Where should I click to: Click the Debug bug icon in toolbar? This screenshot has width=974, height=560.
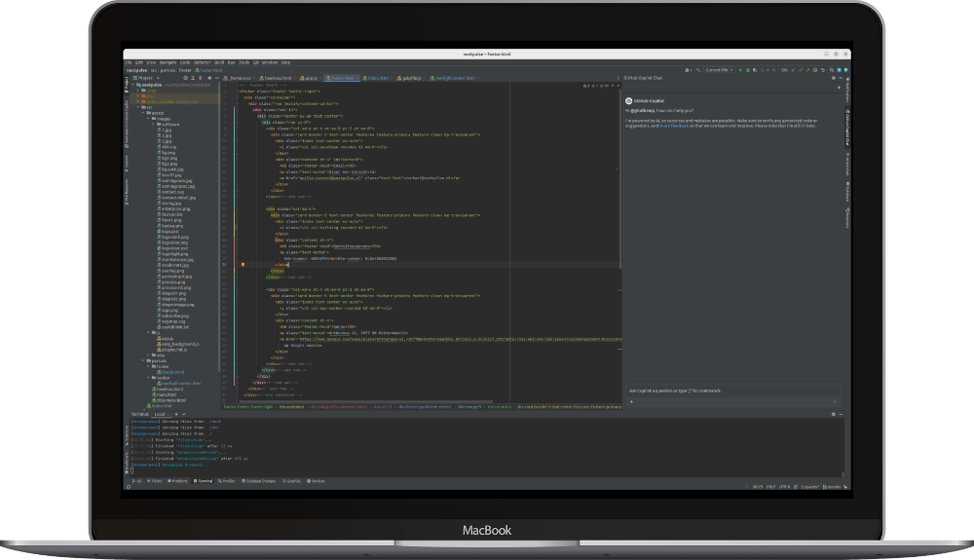748,70
